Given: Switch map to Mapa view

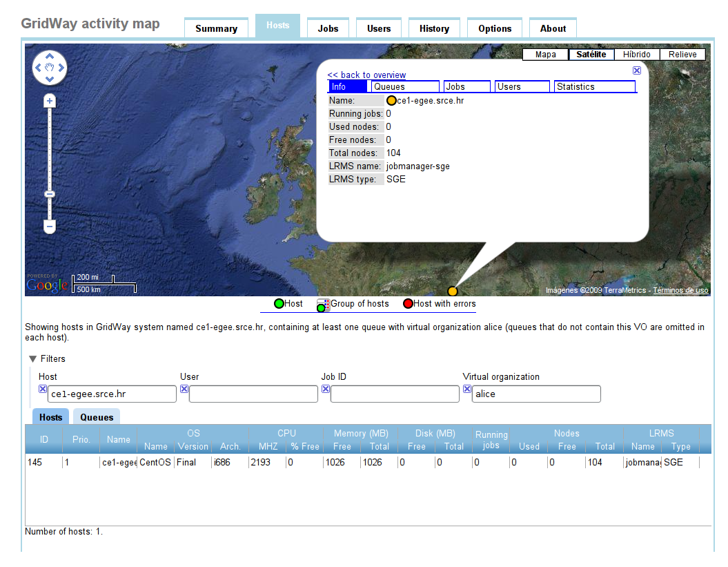Looking at the screenshot, I should click(546, 55).
